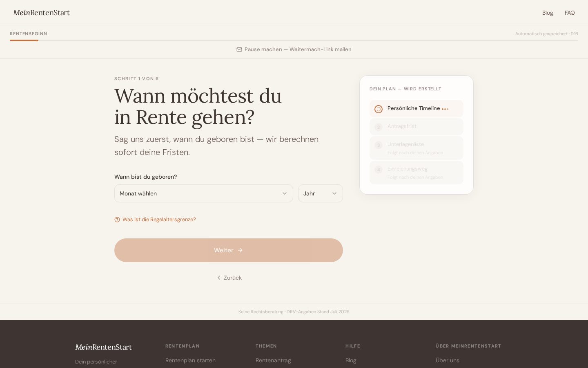Click the Rentenbeginn progress bar
The width and height of the screenshot is (588, 368).
click(x=294, y=40)
